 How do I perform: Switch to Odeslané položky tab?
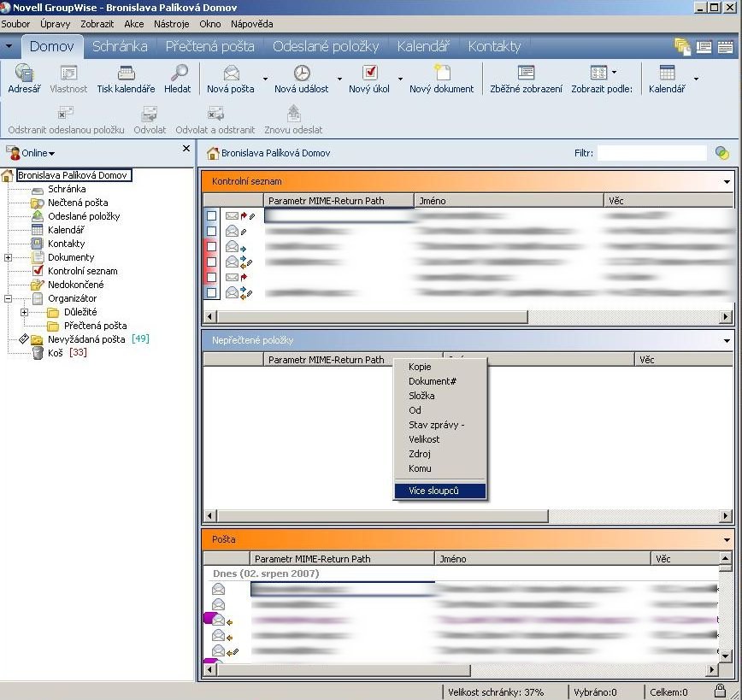[326, 46]
